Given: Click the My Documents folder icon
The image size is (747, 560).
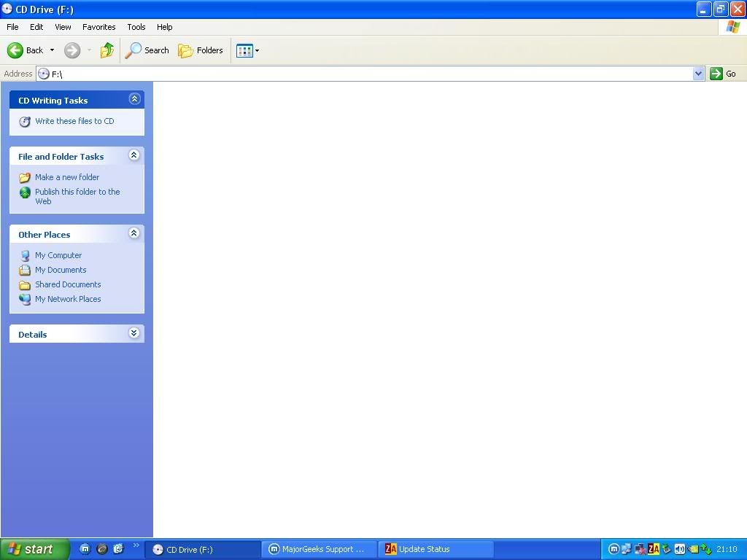Looking at the screenshot, I should 25,270.
